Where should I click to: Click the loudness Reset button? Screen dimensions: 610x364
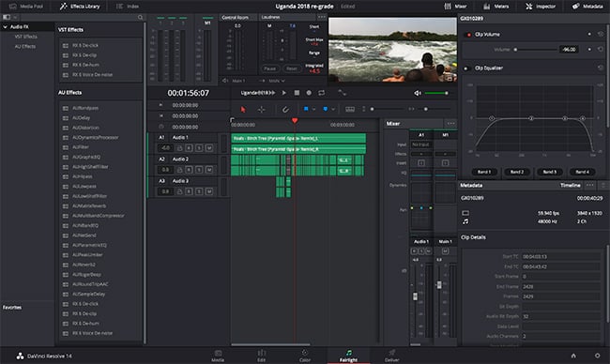pos(292,68)
